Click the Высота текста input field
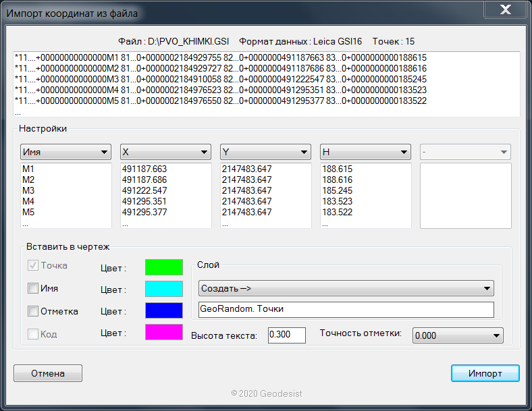Image resolution: width=532 pixels, height=411 pixels. [x=286, y=335]
